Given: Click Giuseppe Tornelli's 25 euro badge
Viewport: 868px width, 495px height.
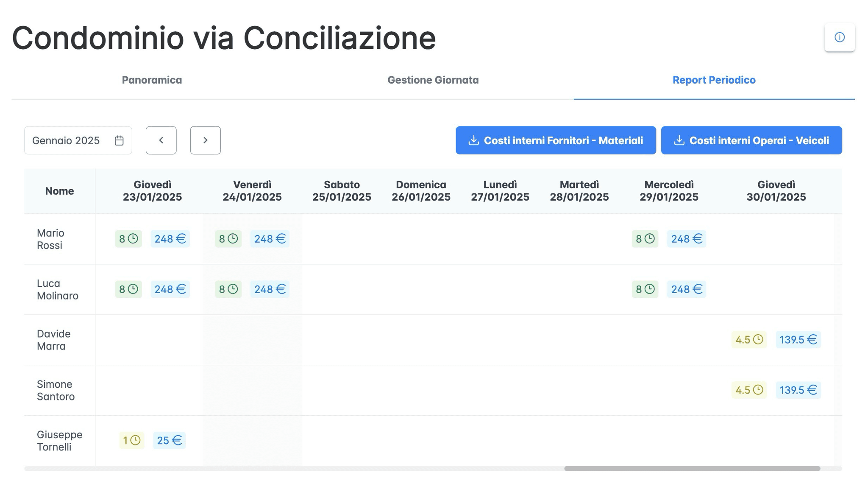Looking at the screenshot, I should pos(169,441).
